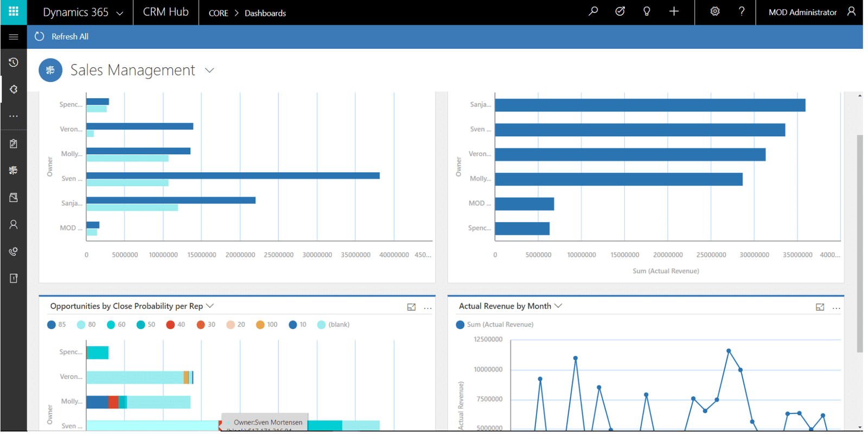Toggle the 40 legend item
Viewport: 868px width, 436px height.
point(176,325)
